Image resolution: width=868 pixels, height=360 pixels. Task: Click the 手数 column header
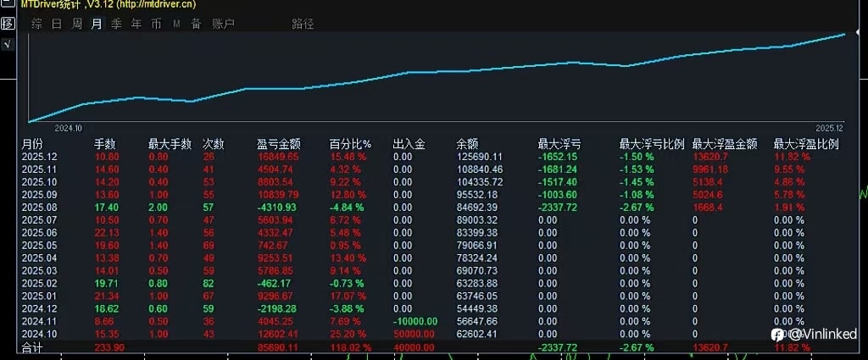point(105,144)
